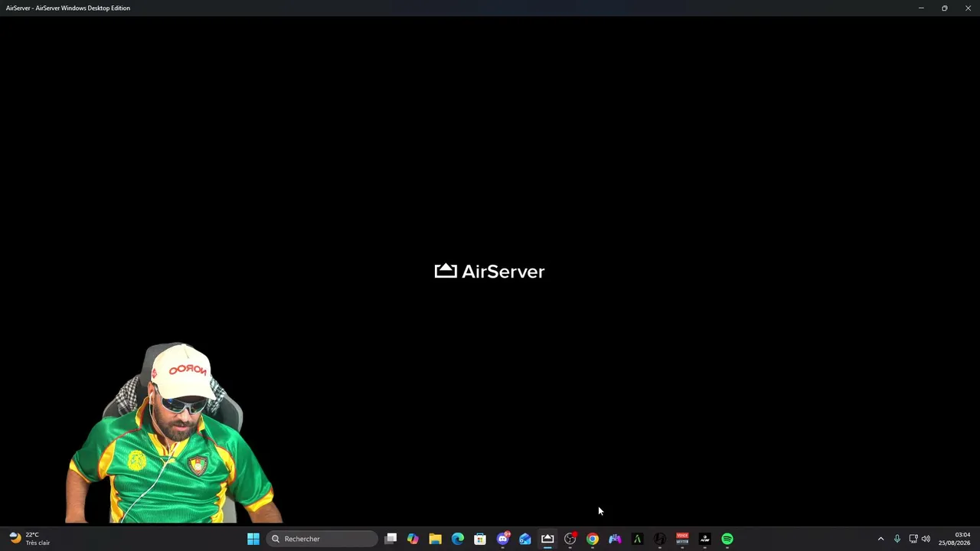
Task: Open Microsoft Store from the taskbar
Action: point(480,539)
